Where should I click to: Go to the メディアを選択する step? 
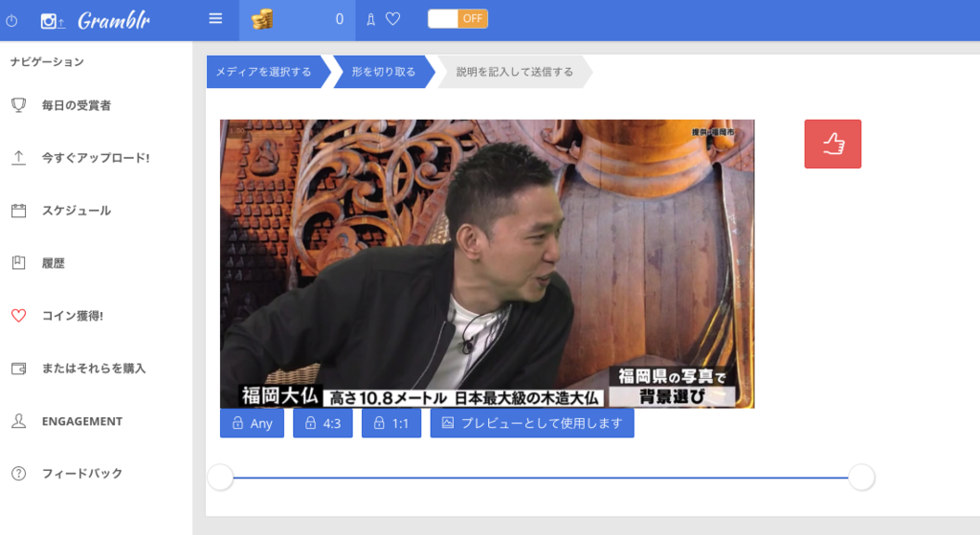point(264,72)
